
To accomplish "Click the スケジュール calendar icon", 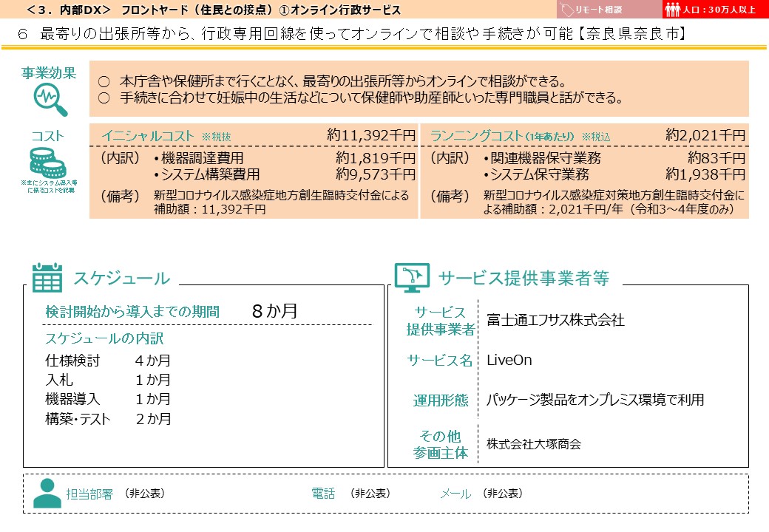I will click(x=46, y=279).
